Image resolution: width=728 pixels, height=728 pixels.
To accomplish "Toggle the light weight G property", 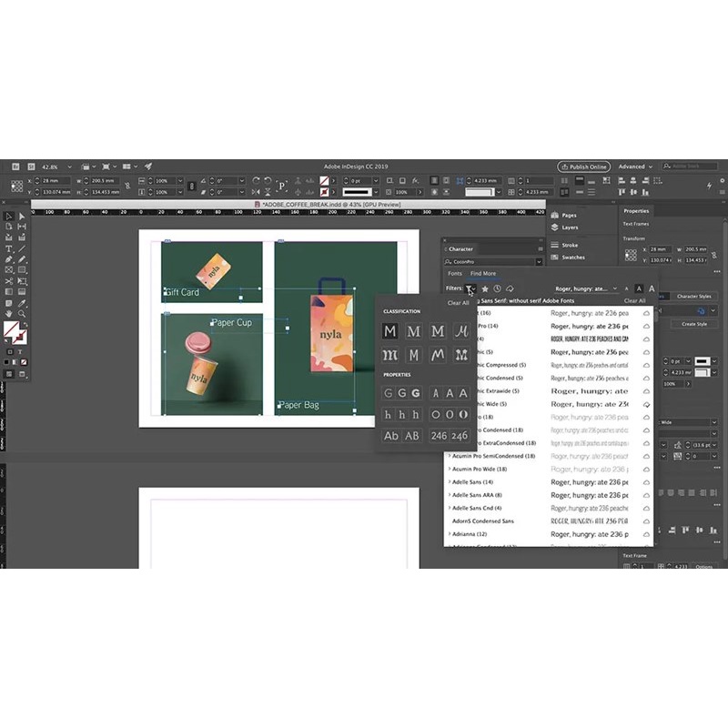I will (x=389, y=393).
